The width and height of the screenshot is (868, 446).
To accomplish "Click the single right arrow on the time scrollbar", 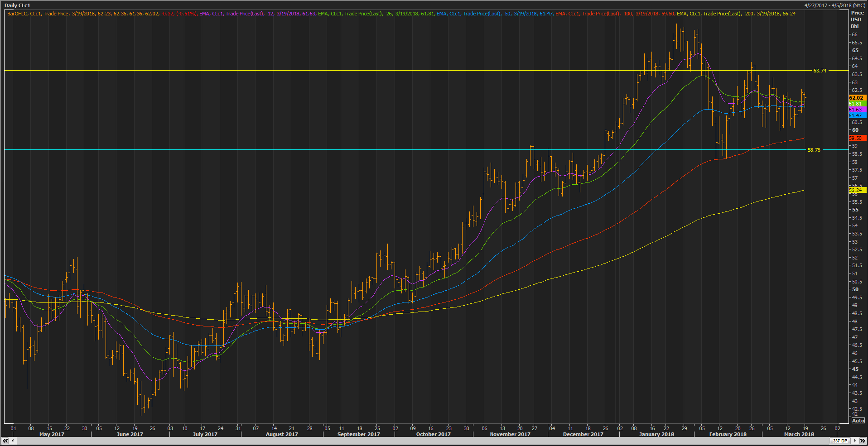I will 855,441.
